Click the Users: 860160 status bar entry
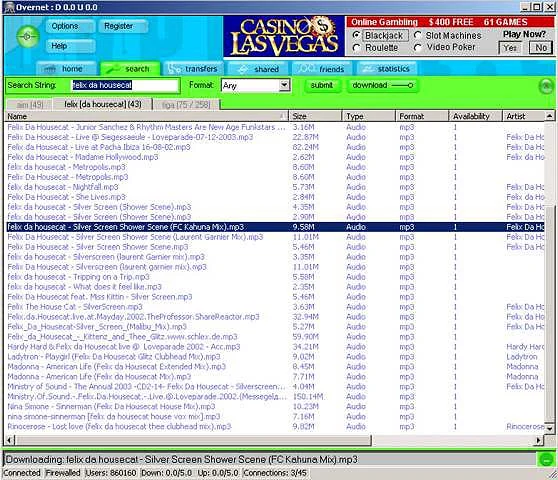Screen dimensions: 558x480 (111, 473)
